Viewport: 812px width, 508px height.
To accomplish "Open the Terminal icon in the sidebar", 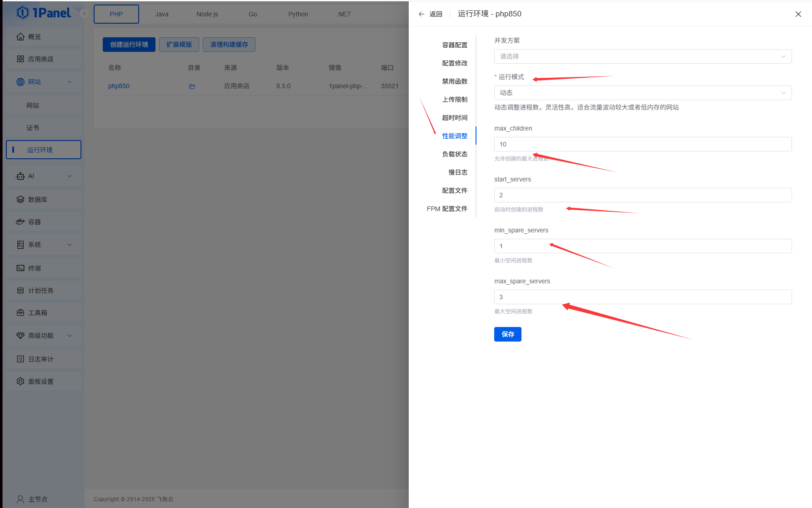I will (20, 268).
